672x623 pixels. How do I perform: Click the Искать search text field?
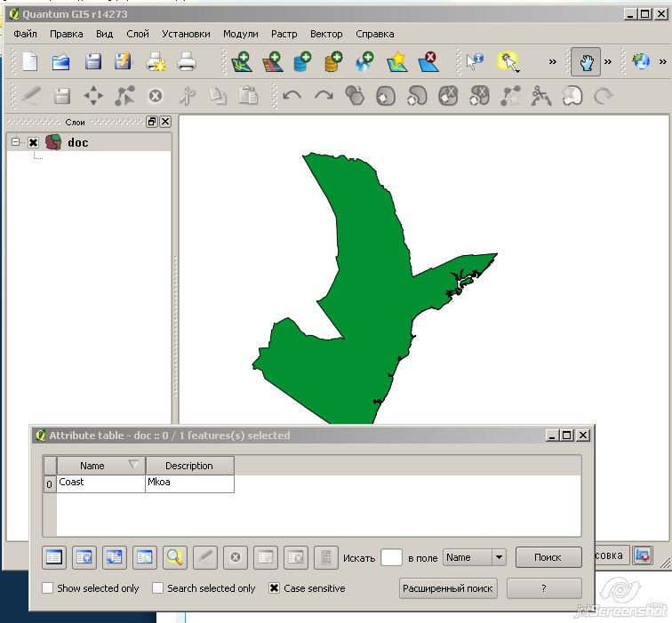391,557
